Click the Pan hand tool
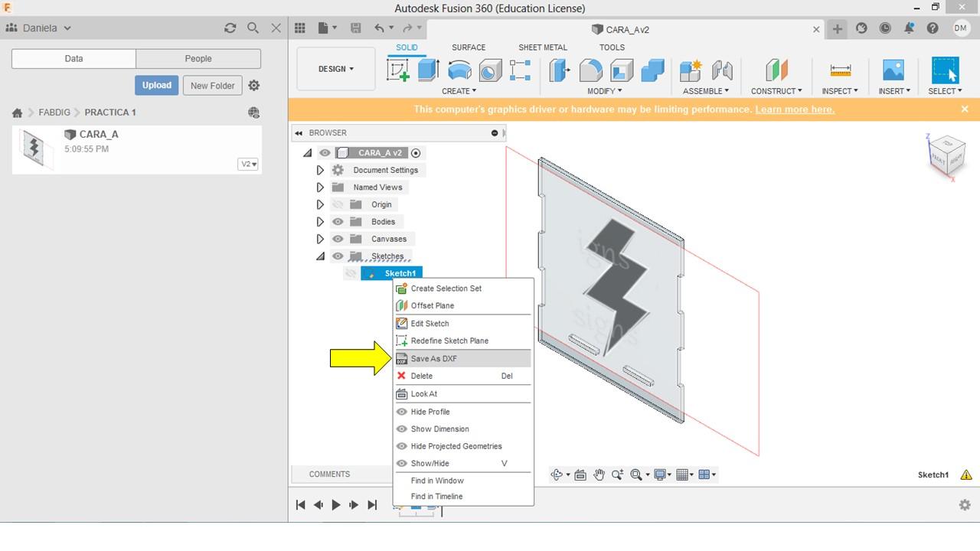This screenshot has width=980, height=551. click(599, 474)
